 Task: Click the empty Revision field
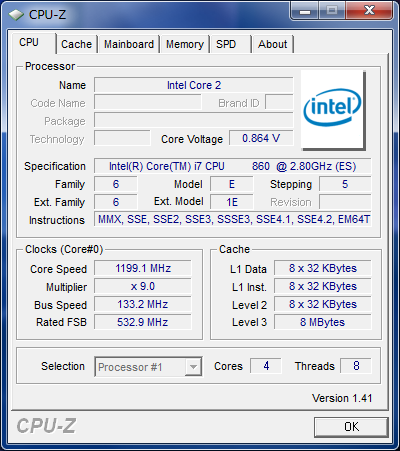pos(345,202)
